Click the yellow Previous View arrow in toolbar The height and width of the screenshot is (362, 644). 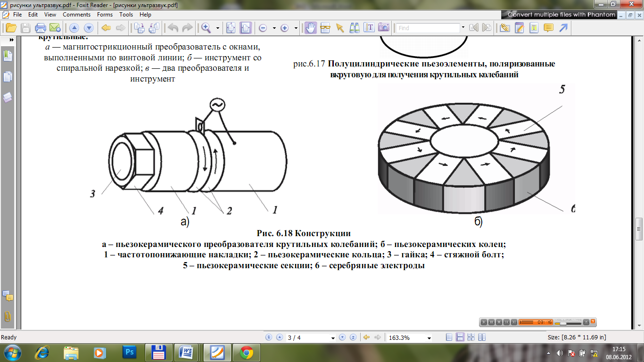[x=106, y=28]
